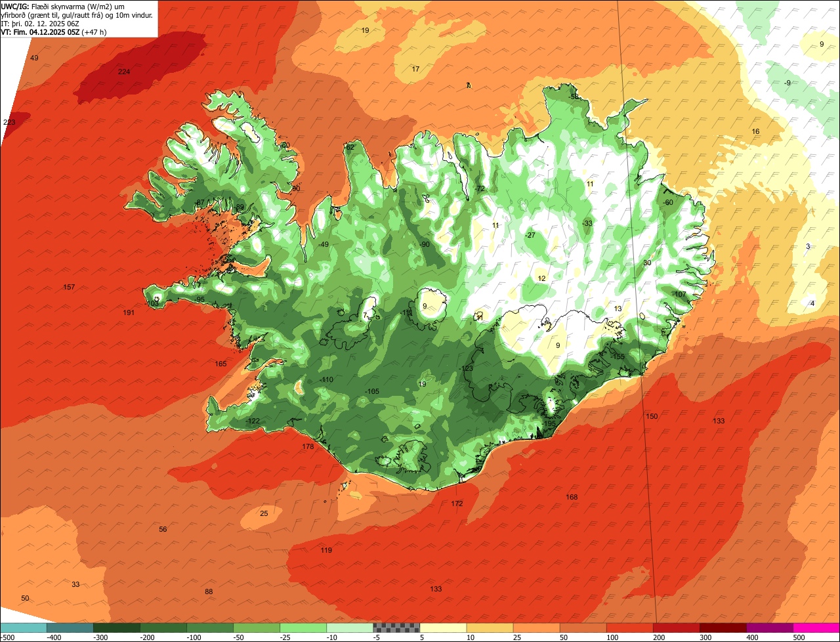Viewport: 840px width, 642px height.
Task: Click the map value -33 in the northeast interior
Action: pyautogui.click(x=587, y=223)
